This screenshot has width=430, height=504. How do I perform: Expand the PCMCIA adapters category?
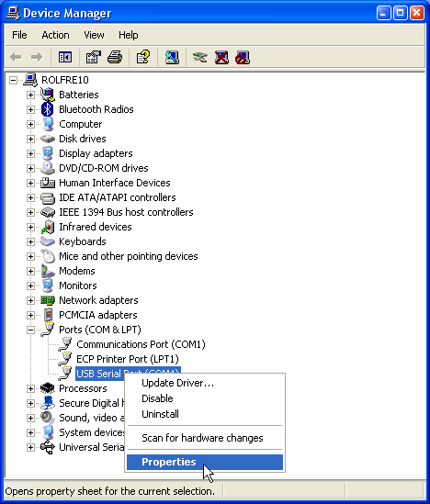coord(30,315)
